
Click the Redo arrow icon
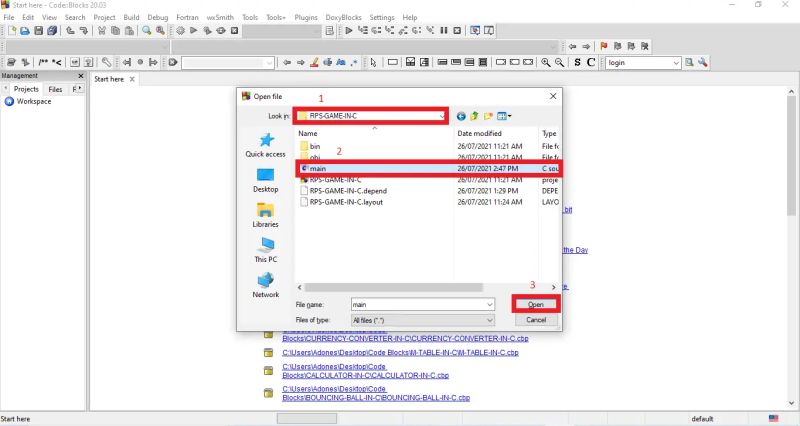[x=84, y=31]
